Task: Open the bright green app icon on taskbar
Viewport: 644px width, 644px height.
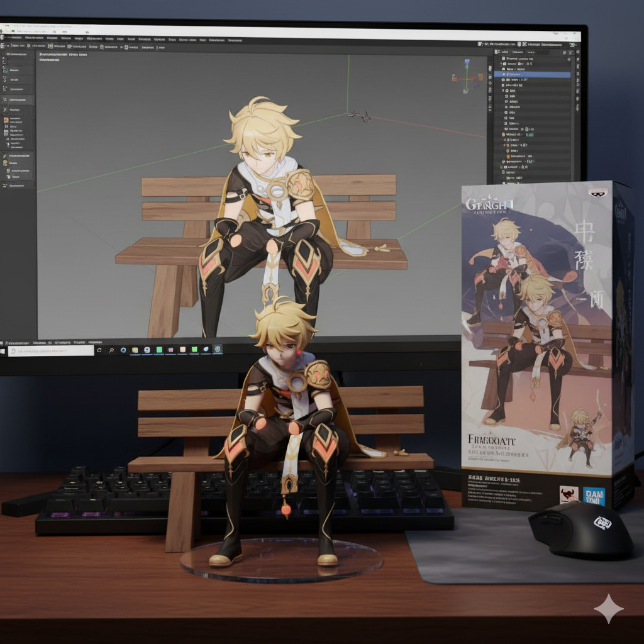Action: 195,350
